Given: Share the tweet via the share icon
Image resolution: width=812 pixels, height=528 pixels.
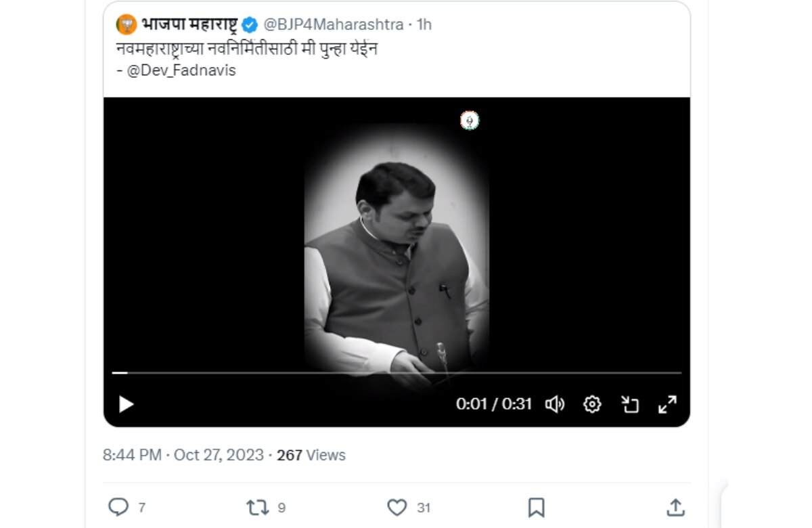Looking at the screenshot, I should coord(675,506).
